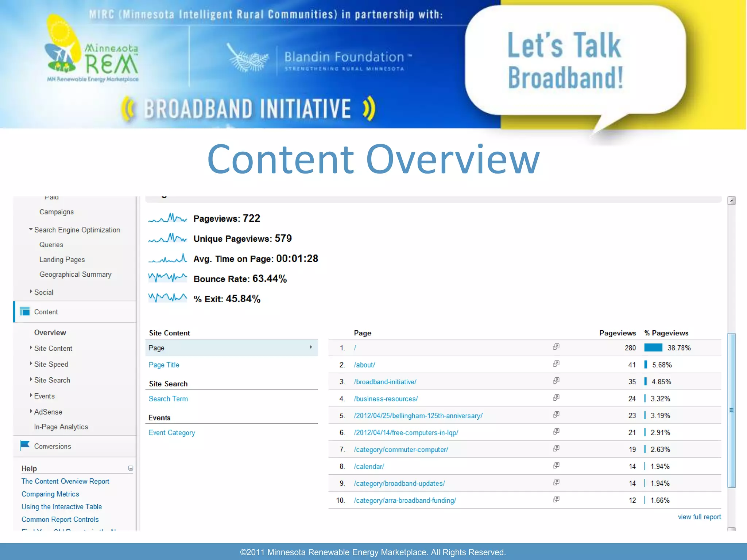This screenshot has height=560, width=747.
Task: Collapse the Help panel using minus icon
Action: (x=131, y=468)
